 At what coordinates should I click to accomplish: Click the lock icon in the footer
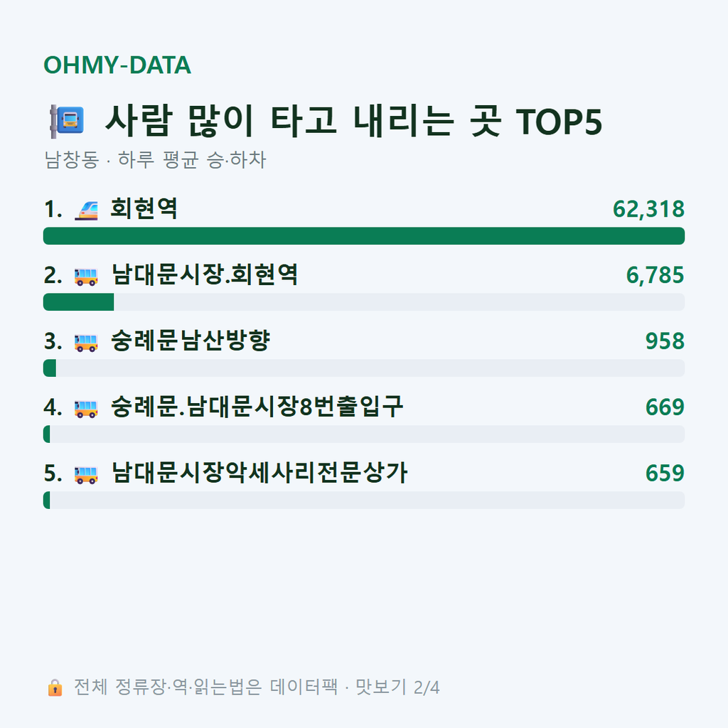(55, 687)
